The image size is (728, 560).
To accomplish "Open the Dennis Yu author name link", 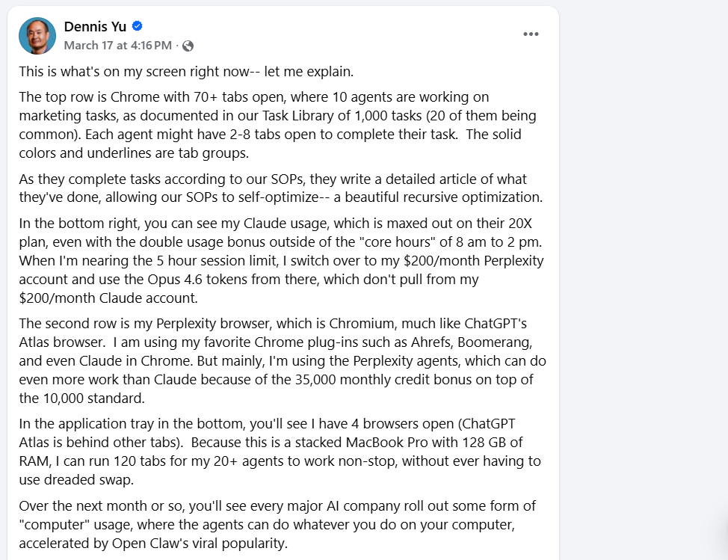I will click(x=96, y=26).
